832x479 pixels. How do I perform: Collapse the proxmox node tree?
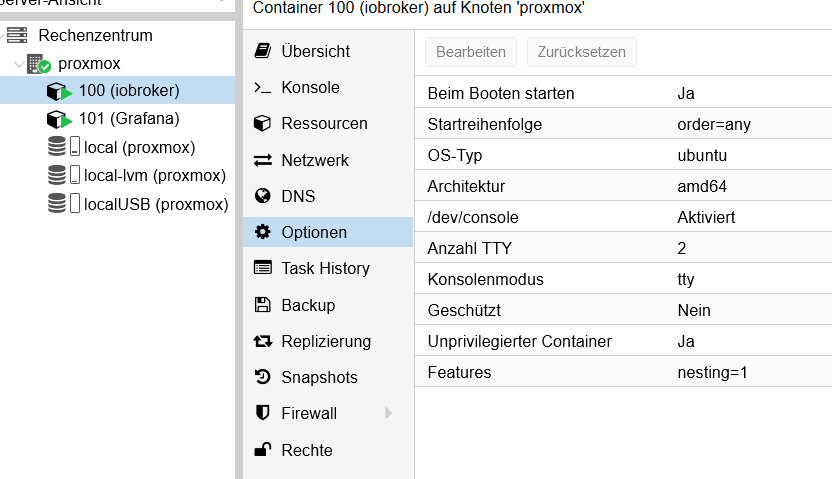[19, 64]
